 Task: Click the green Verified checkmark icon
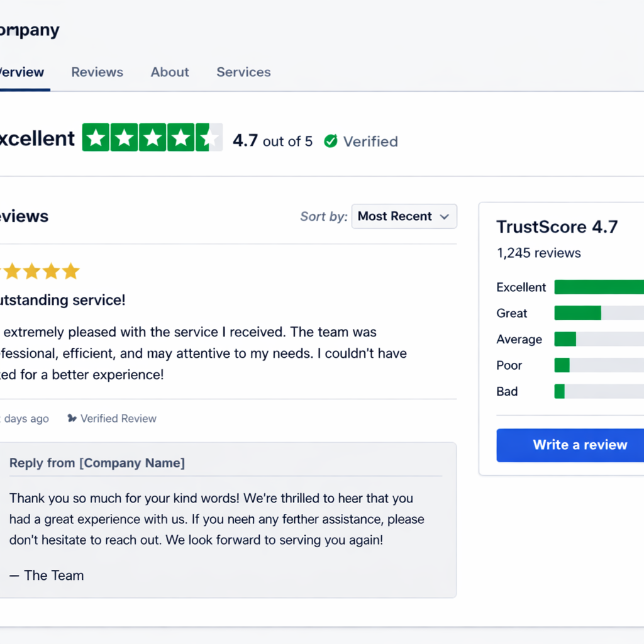331,142
